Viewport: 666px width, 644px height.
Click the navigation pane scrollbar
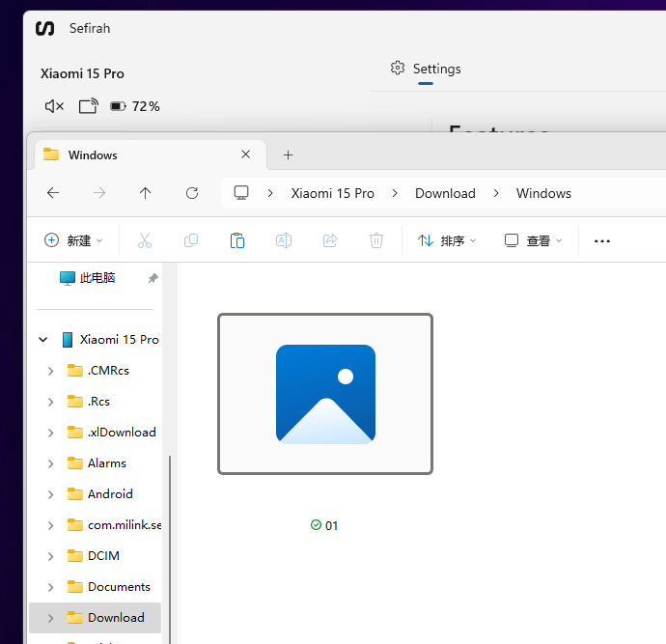170,549
